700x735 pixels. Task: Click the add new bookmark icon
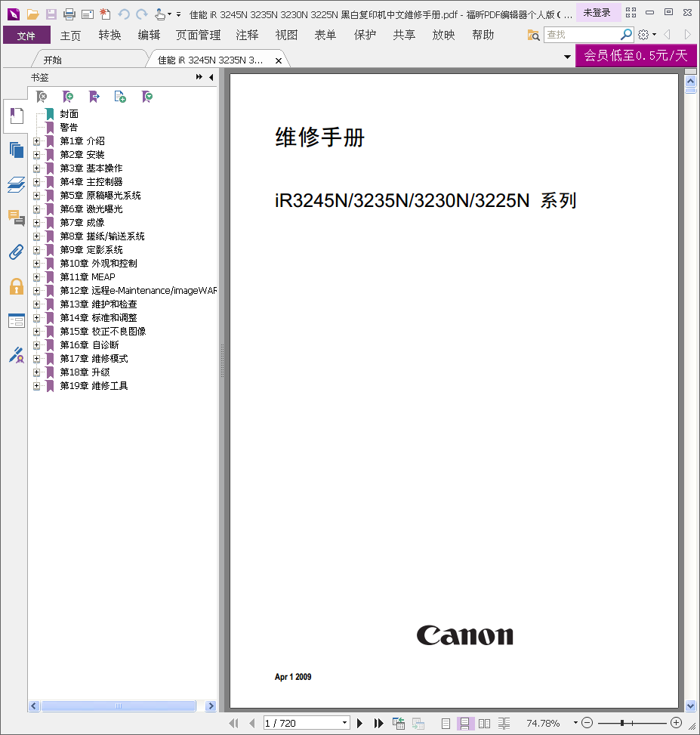click(x=68, y=97)
